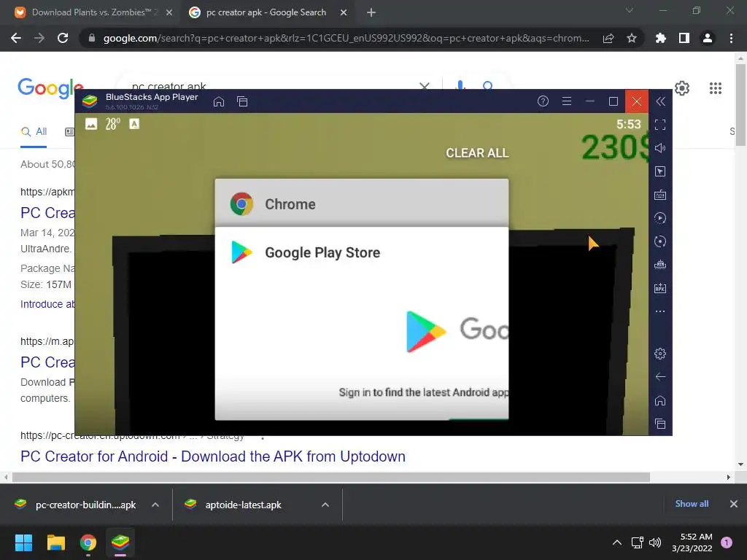Click Chrome horizontal scrollbar

point(331,477)
